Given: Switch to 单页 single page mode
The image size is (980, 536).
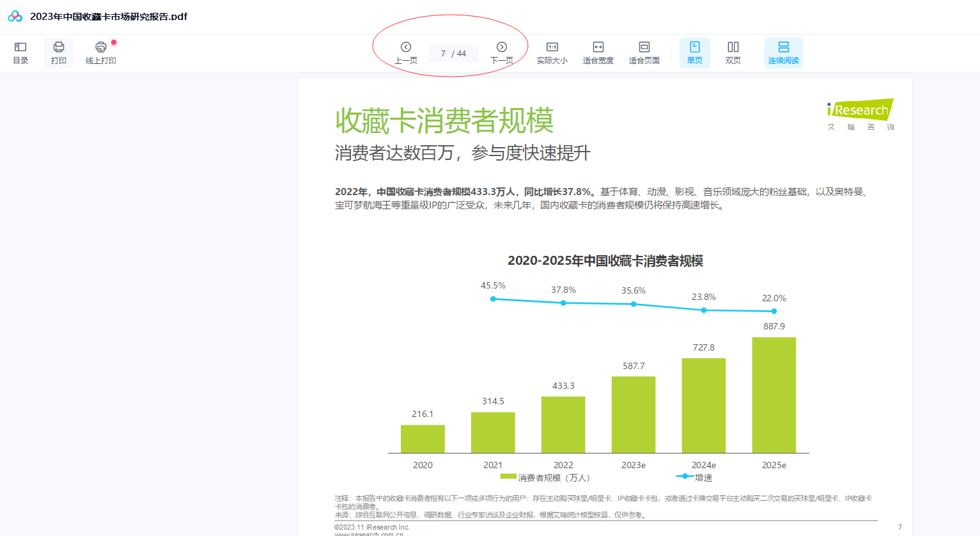Looking at the screenshot, I should pyautogui.click(x=695, y=52).
